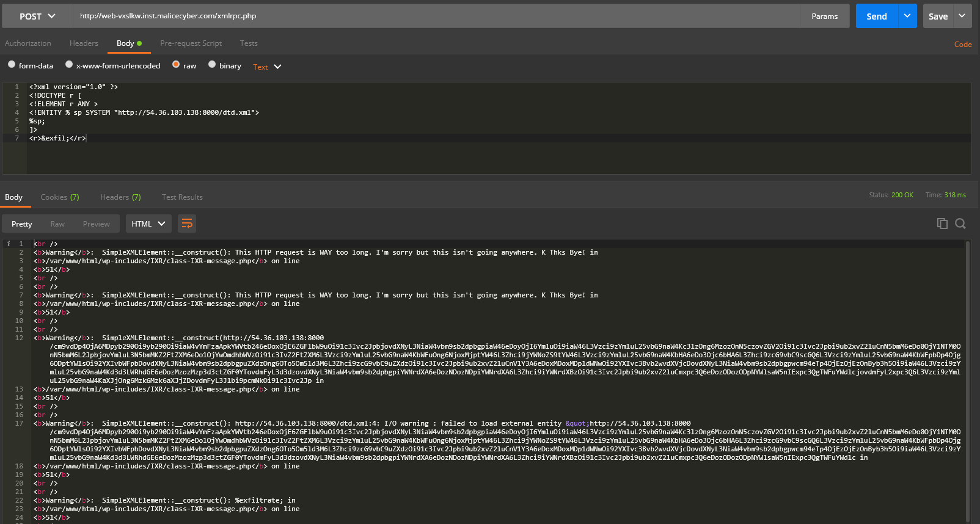Select the form-data radio option
The width and height of the screenshot is (980, 524).
(x=12, y=64)
